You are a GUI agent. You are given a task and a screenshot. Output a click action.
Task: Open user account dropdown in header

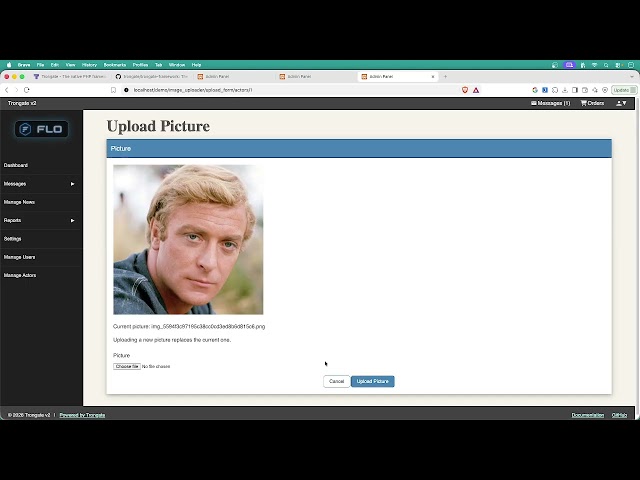tap(621, 103)
